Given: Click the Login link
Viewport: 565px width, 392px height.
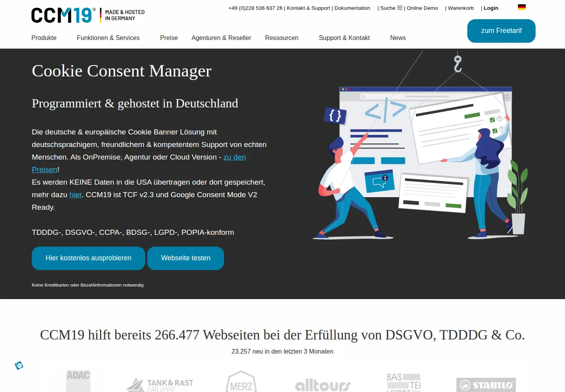Looking at the screenshot, I should pos(491,8).
